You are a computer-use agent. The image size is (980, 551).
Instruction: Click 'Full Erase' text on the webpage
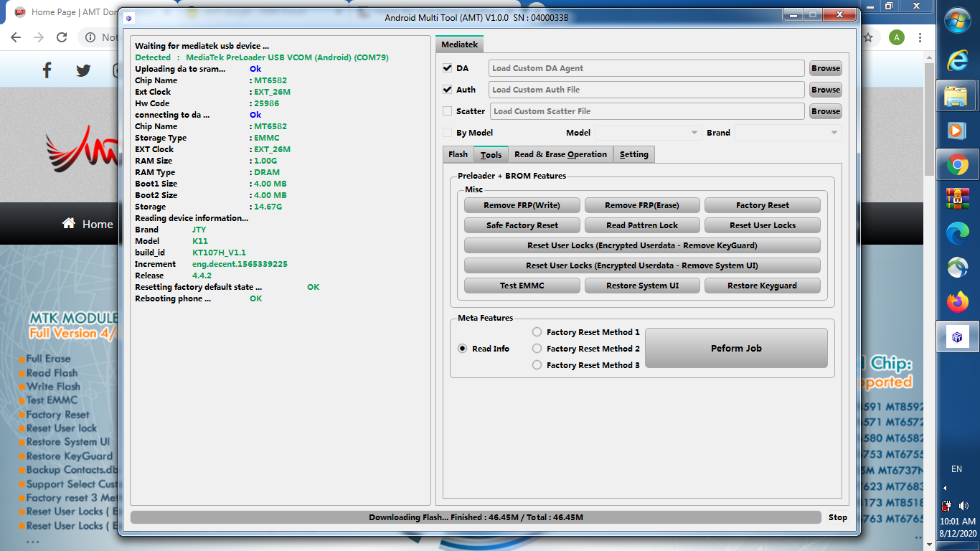tap(49, 359)
